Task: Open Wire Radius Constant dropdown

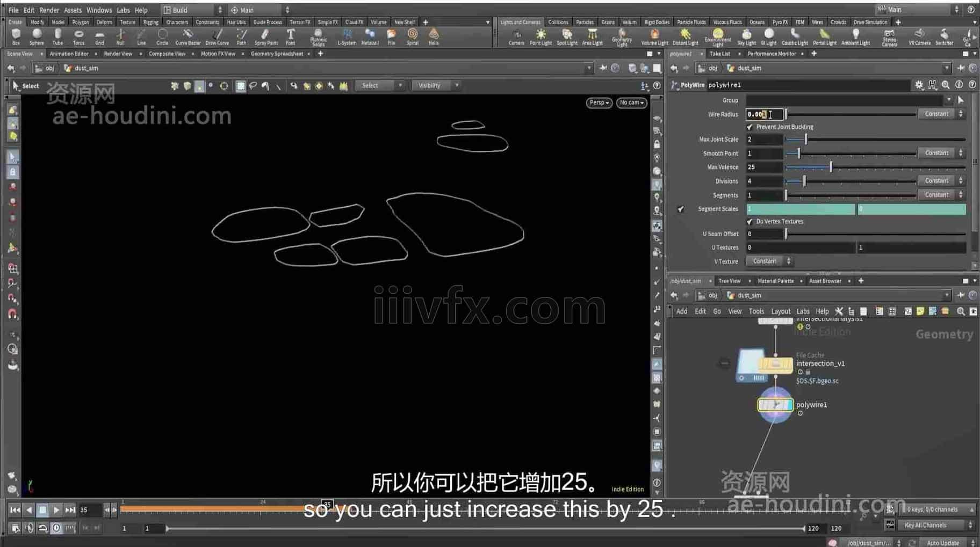Action: [x=941, y=114]
